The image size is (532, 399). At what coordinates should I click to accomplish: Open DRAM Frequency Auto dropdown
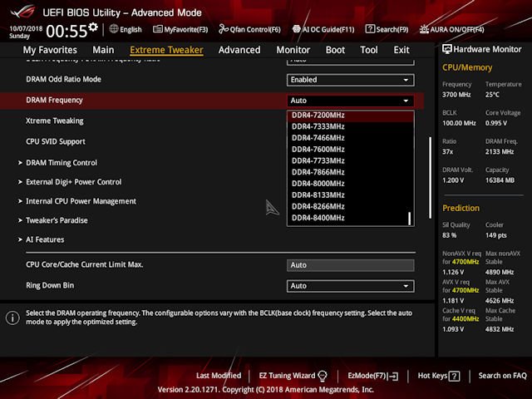[x=350, y=101]
